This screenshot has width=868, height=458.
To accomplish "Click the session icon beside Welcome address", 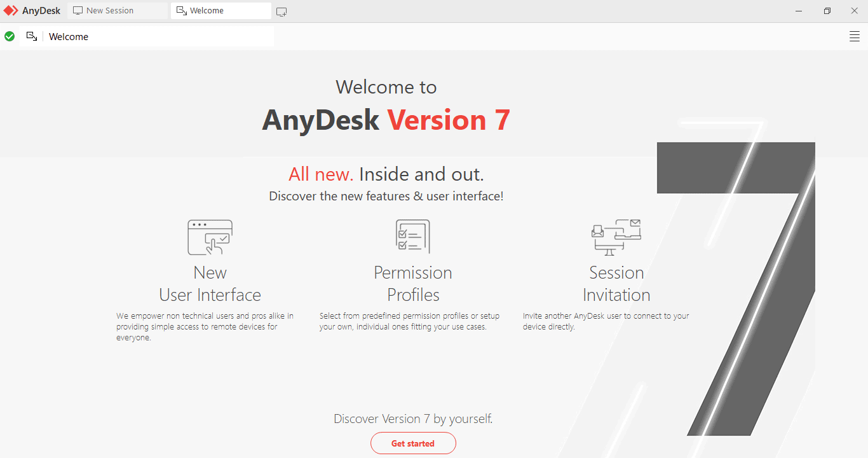I will coord(31,36).
